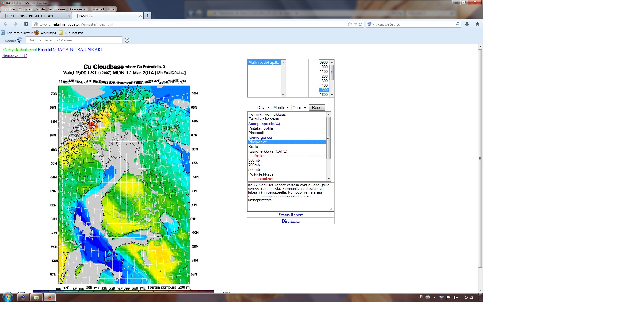Click the F-Secure Haku search field
Screen dimensions: 644x316
74,40
